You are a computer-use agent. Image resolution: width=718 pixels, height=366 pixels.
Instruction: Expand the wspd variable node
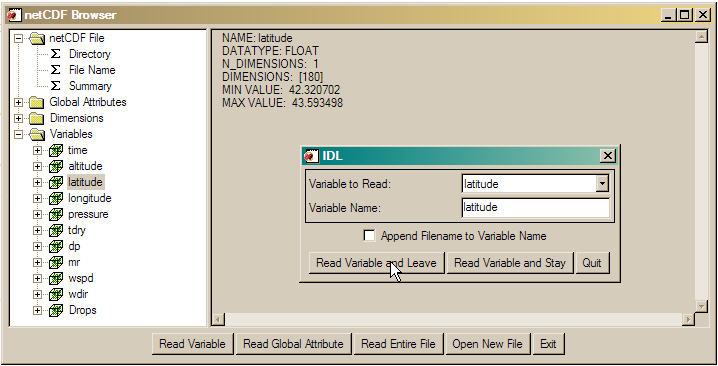pyautogui.click(x=38, y=279)
